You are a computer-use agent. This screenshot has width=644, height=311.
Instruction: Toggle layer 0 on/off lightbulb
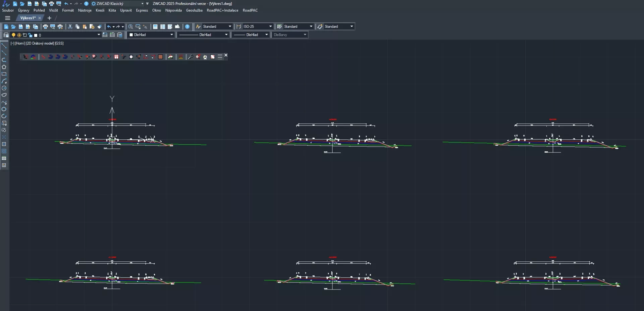point(13,35)
